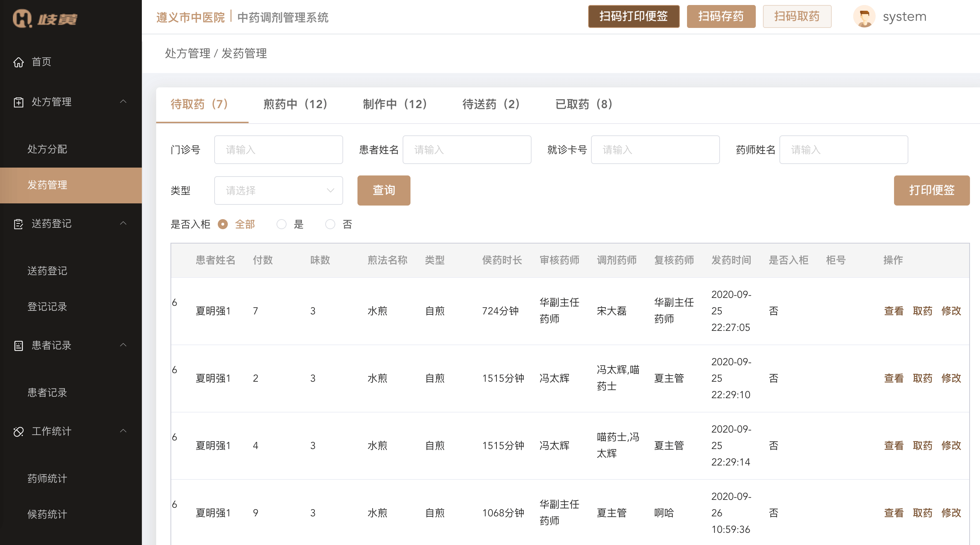Collapse the 处方管理 sidebar section
Screen dimensions: 980x545
(x=123, y=102)
